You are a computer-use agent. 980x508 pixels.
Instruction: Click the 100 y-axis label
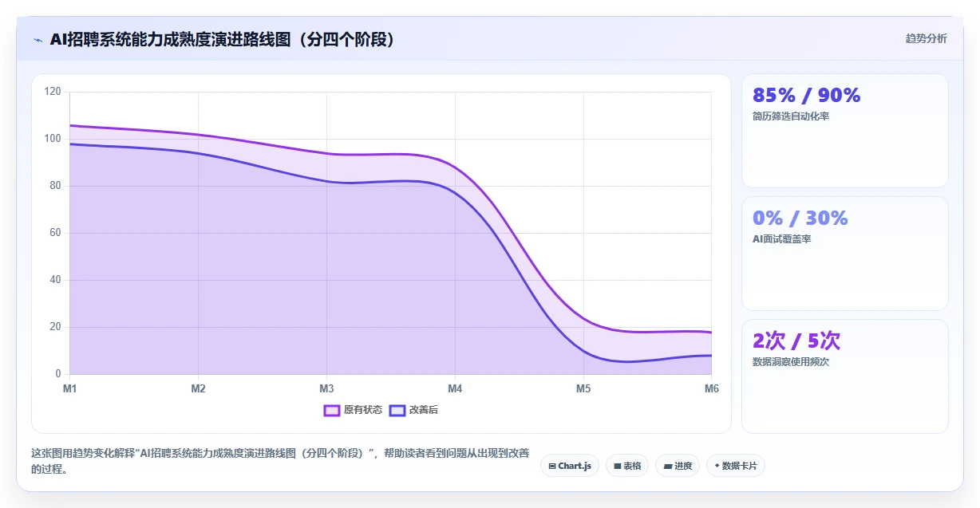[x=53, y=139]
